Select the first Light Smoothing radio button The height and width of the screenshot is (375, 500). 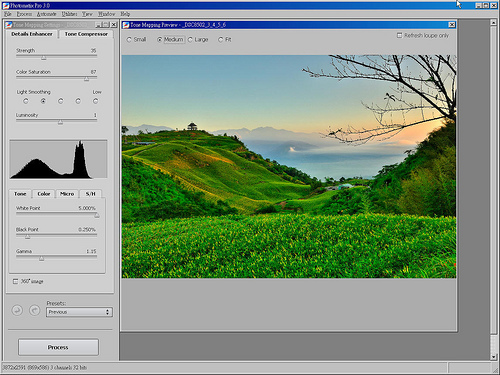click(26, 101)
